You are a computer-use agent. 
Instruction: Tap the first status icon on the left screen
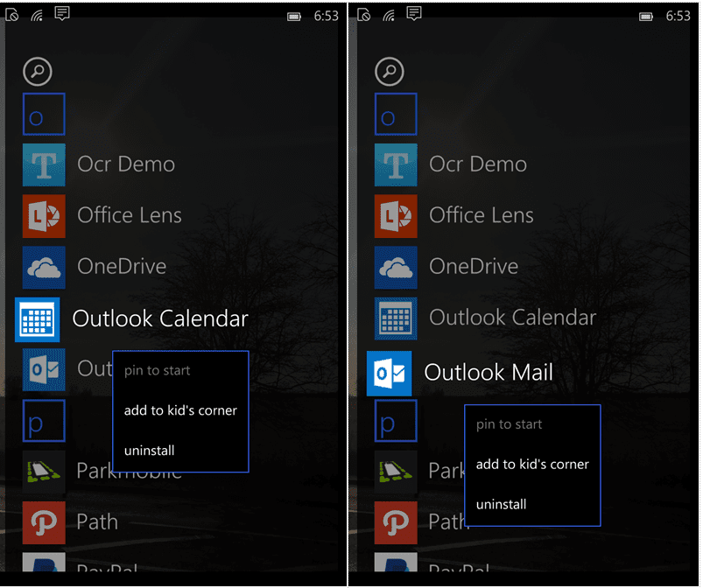(x=12, y=15)
